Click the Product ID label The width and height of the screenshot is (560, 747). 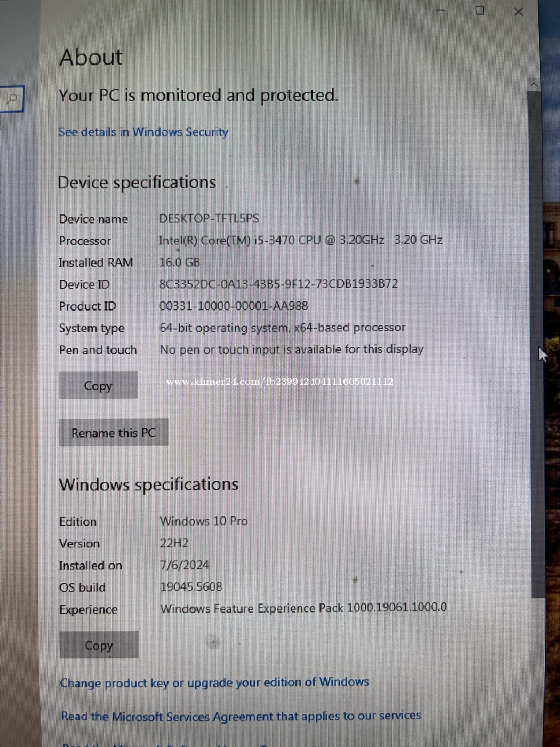pyautogui.click(x=87, y=306)
